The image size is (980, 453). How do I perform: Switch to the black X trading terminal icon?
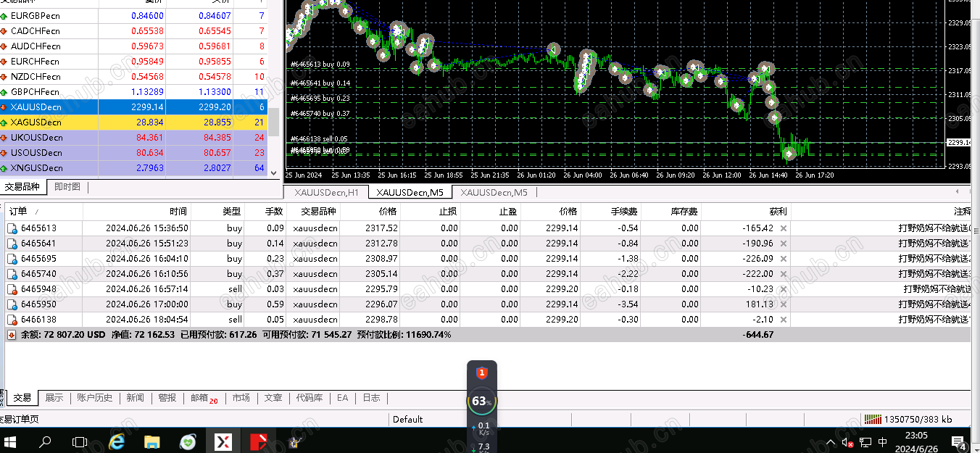point(223,441)
